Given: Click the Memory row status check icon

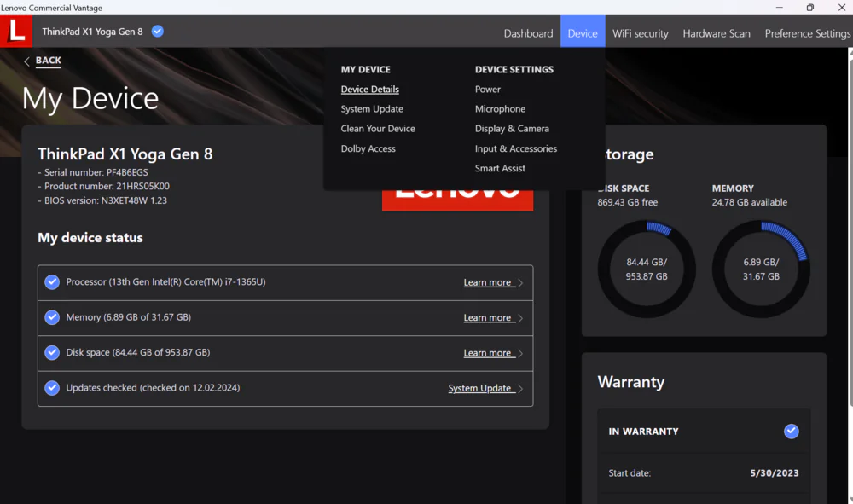Looking at the screenshot, I should [52, 317].
